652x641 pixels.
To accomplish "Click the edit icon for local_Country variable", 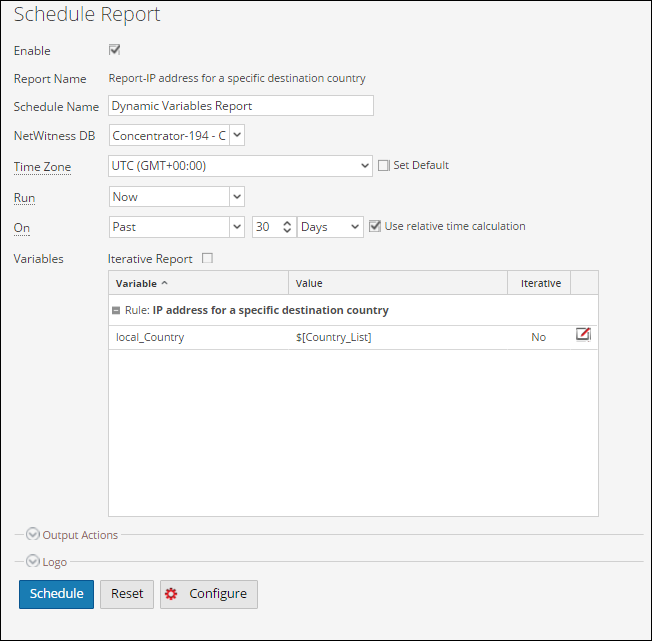I will 583,335.
